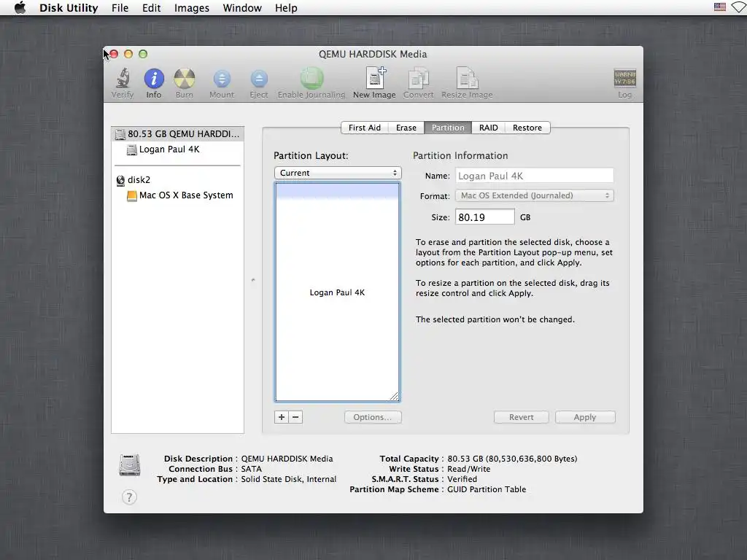Switch to the Restore tab

coord(527,128)
